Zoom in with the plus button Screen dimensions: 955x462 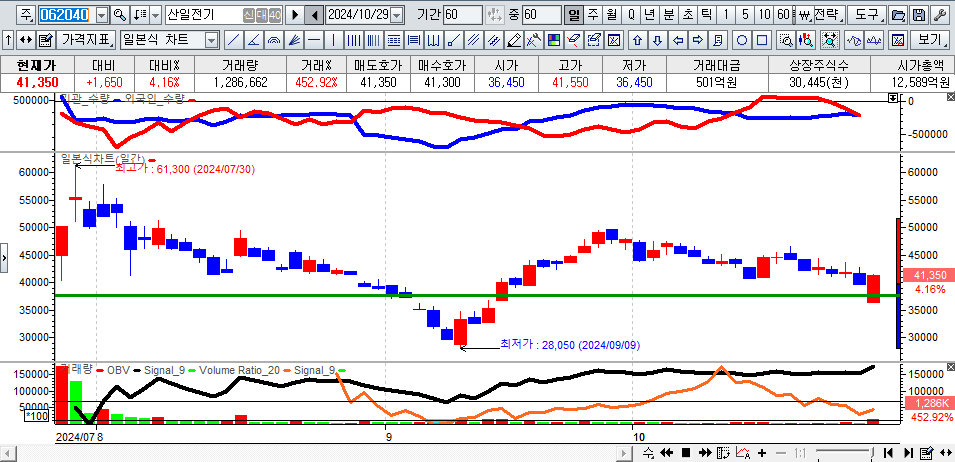[762, 453]
